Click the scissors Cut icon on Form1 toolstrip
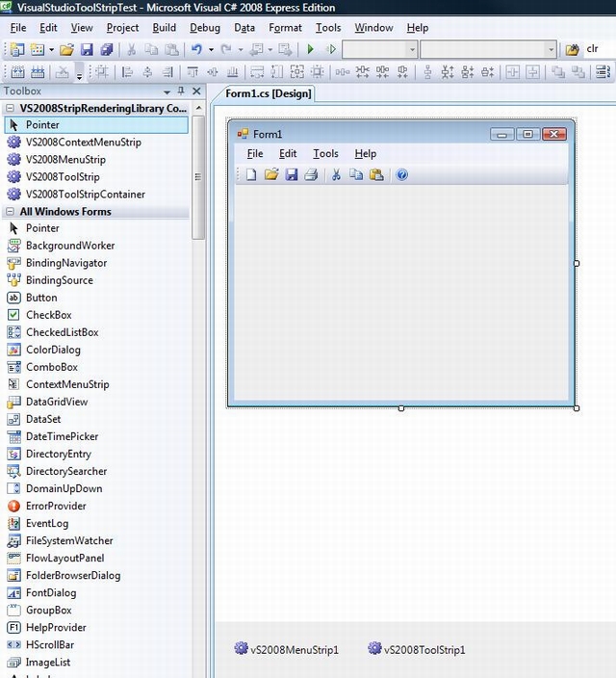The image size is (616, 678). 336,174
